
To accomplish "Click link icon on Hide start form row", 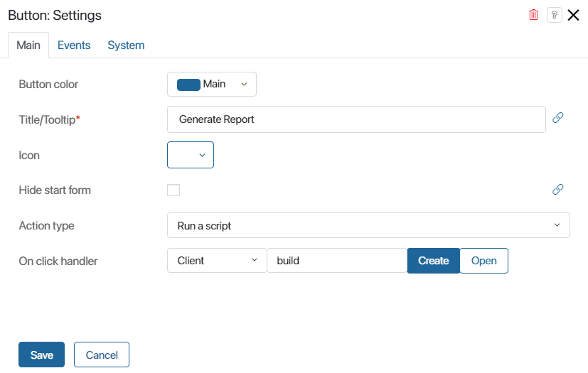I will (x=557, y=189).
